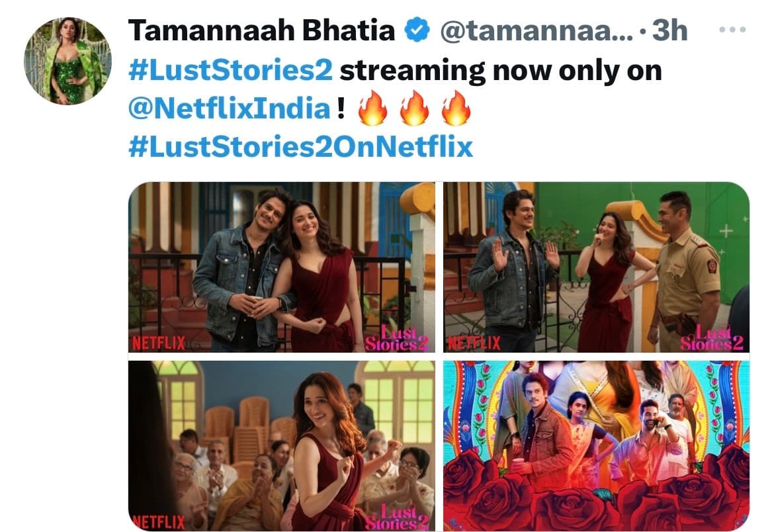Viewport: 774px width, 532px height.
Task: Click Lust Stories 2 logo on police photo
Action: (x=711, y=337)
